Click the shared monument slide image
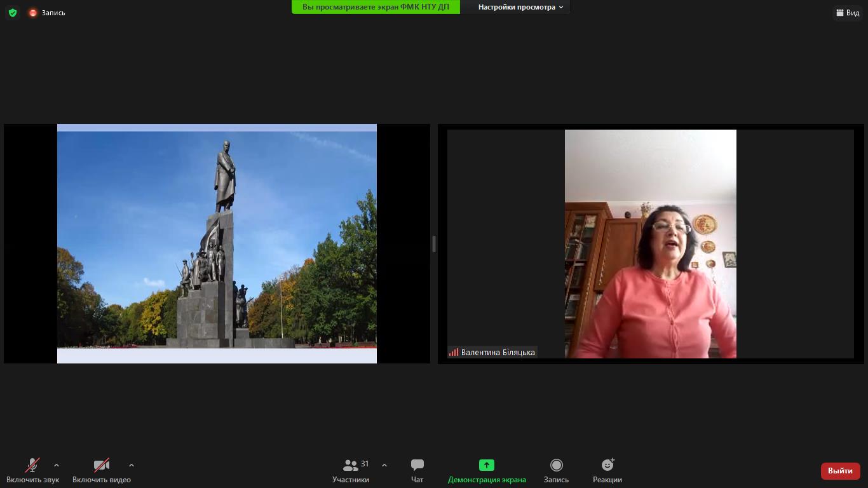 click(x=217, y=243)
